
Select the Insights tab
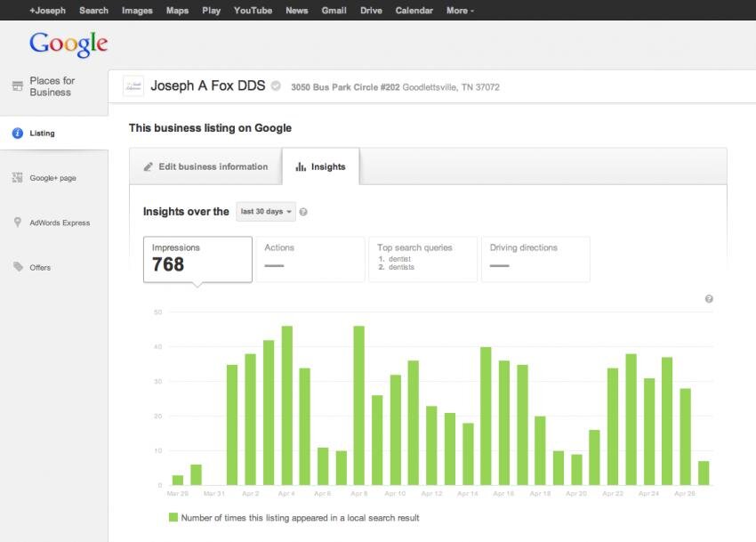pyautogui.click(x=320, y=166)
